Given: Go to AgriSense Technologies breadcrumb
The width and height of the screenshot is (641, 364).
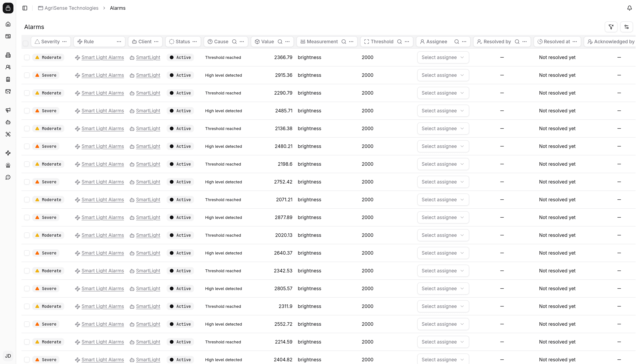Looking at the screenshot, I should pyautogui.click(x=71, y=8).
